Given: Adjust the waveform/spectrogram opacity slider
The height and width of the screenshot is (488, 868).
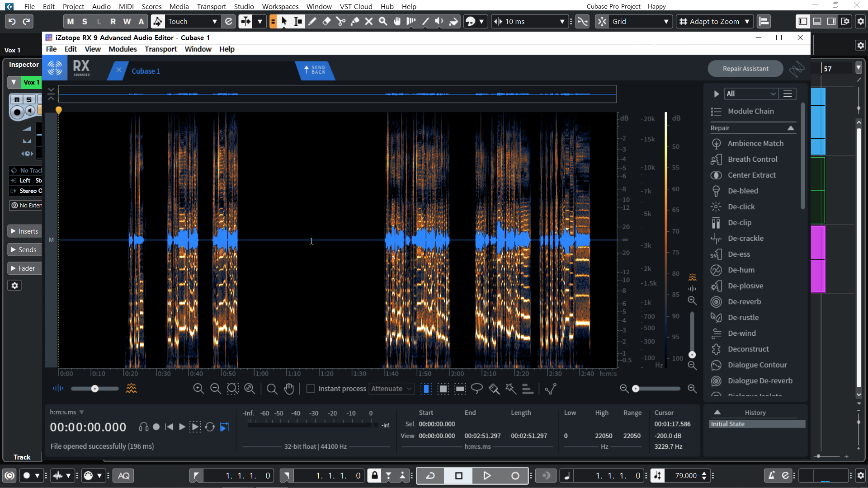Looking at the screenshot, I should coord(95,389).
